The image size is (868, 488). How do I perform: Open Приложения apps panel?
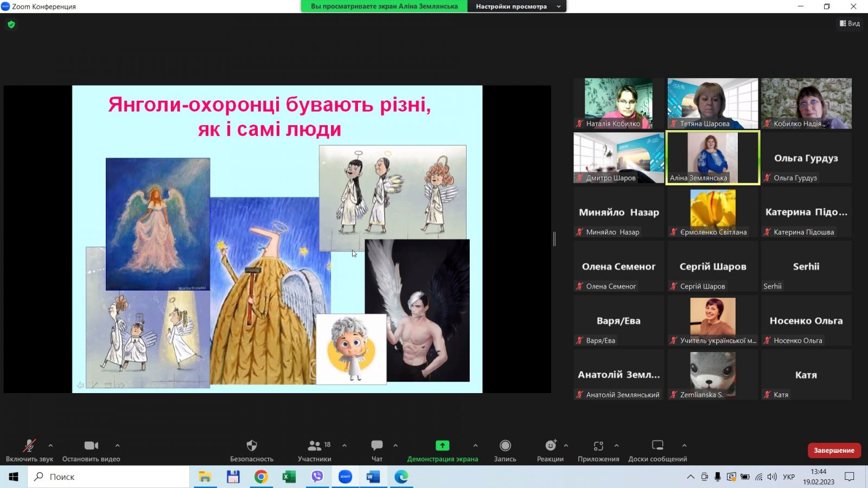coord(598,451)
